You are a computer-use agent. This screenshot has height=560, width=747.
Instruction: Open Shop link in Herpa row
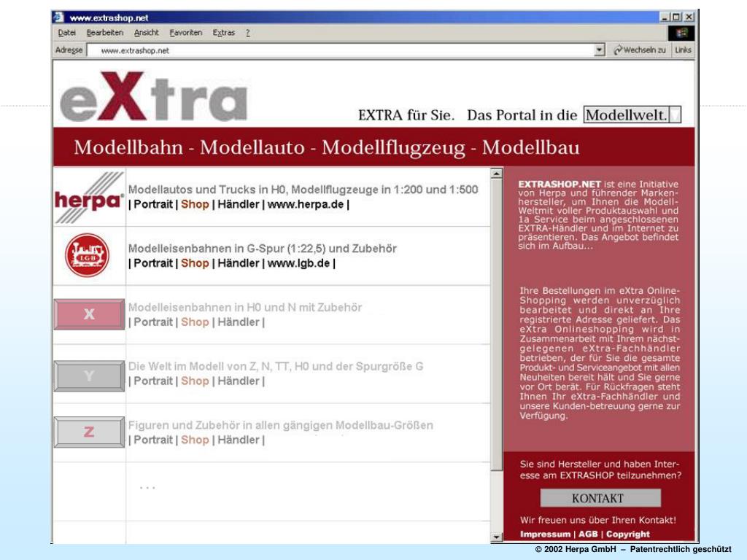(195, 204)
